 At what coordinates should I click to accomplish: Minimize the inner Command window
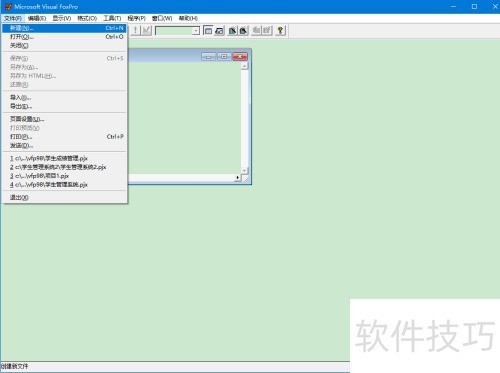click(209, 57)
